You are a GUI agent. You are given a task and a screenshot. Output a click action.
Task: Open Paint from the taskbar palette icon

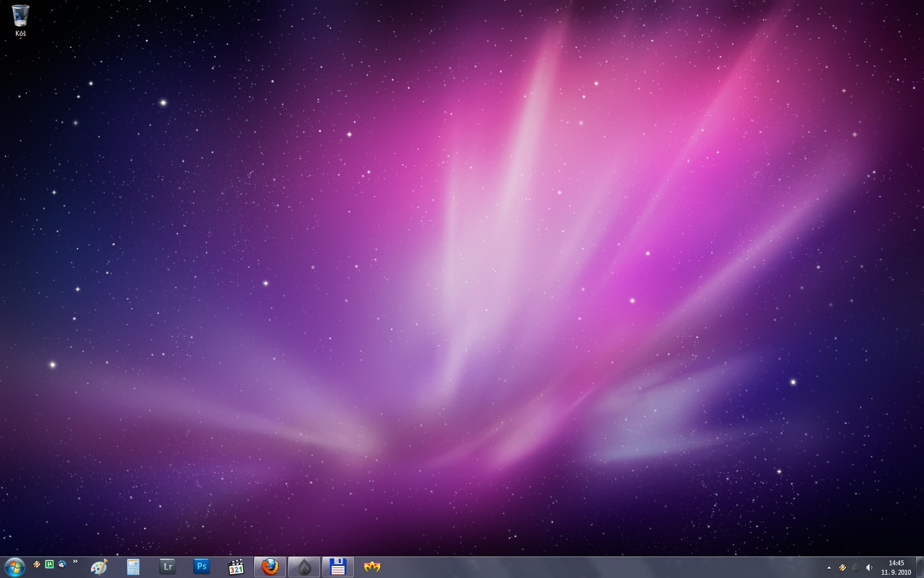pos(99,567)
